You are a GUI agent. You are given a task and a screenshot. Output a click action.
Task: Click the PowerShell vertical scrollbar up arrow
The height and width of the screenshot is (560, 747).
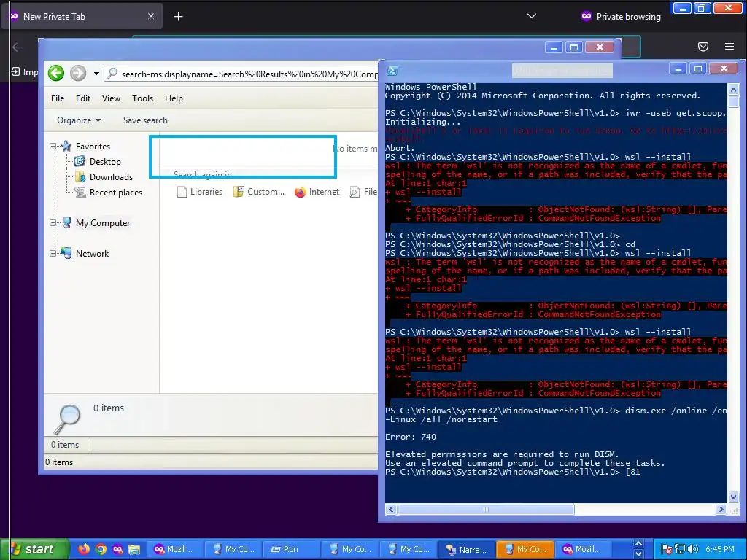click(734, 90)
